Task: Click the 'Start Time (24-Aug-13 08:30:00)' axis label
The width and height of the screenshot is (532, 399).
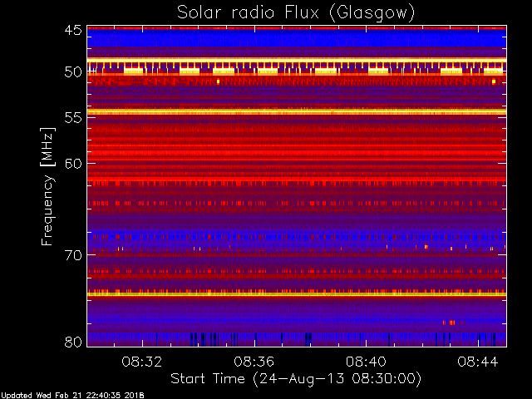Action: coord(296,379)
